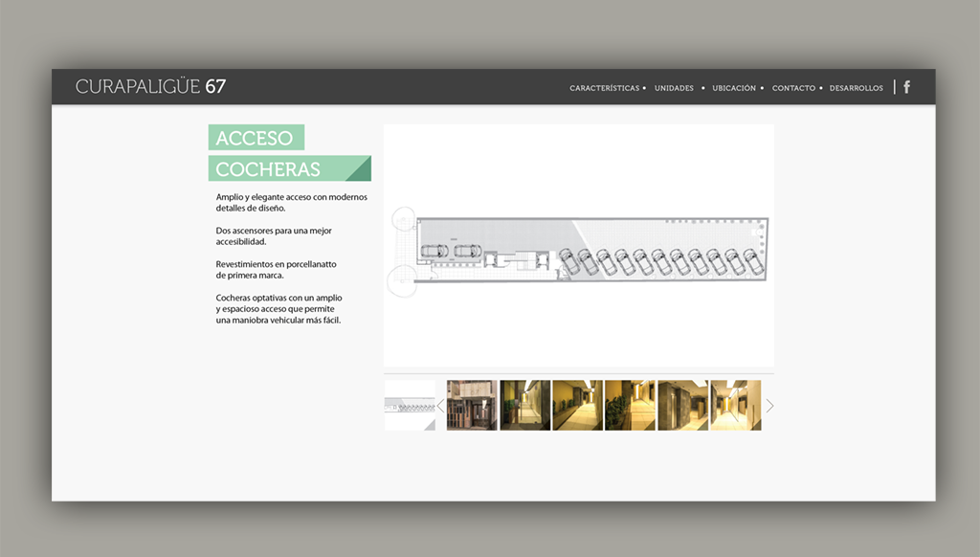Select the Acceso heading tab

click(x=256, y=138)
